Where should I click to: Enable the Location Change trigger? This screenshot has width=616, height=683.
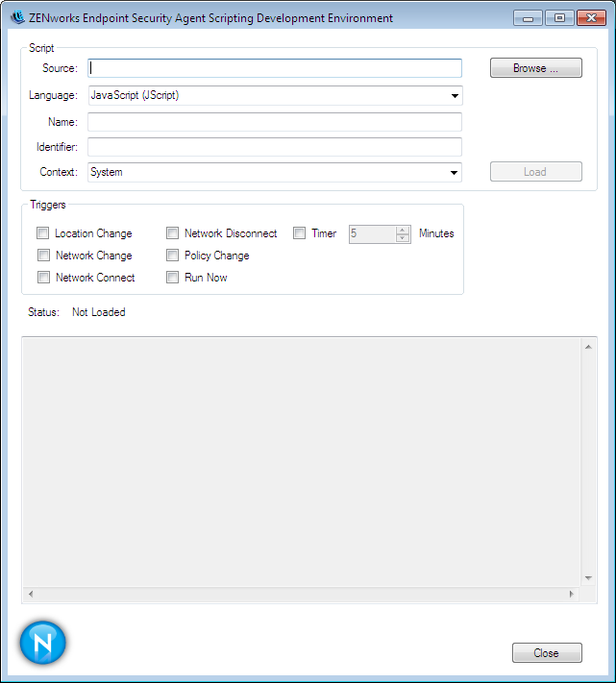click(42, 233)
